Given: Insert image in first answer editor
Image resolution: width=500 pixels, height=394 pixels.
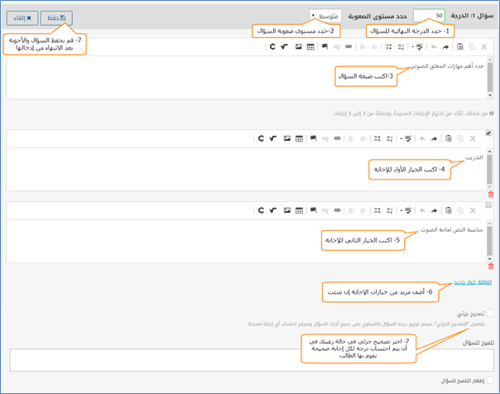Looking at the screenshot, I should coord(287,138).
